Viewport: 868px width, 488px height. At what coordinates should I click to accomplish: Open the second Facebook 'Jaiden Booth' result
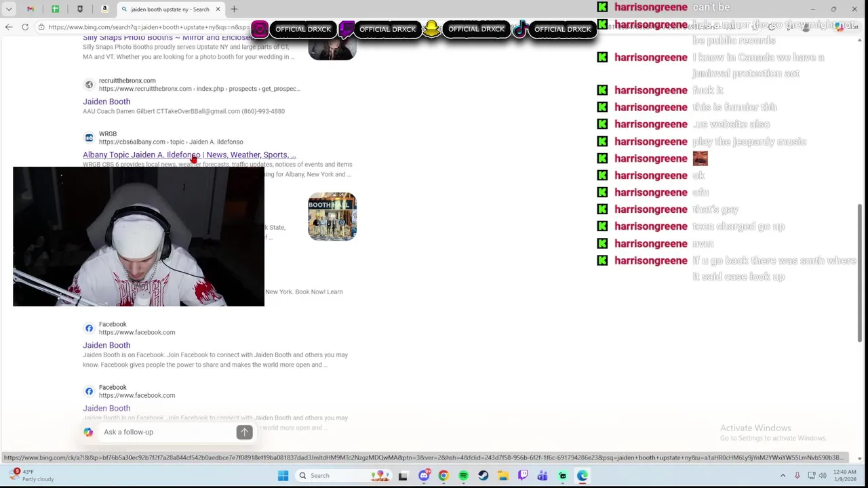click(106, 408)
